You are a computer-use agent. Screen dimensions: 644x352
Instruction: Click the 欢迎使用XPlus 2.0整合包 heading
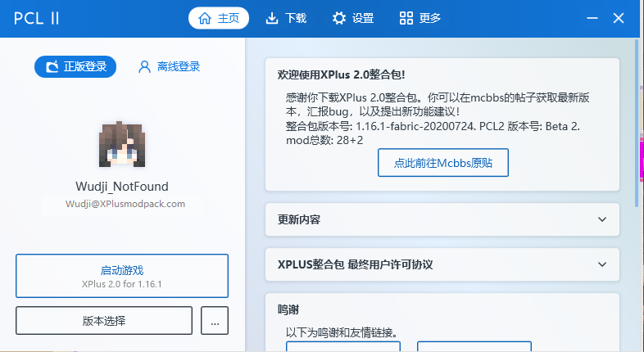click(342, 74)
